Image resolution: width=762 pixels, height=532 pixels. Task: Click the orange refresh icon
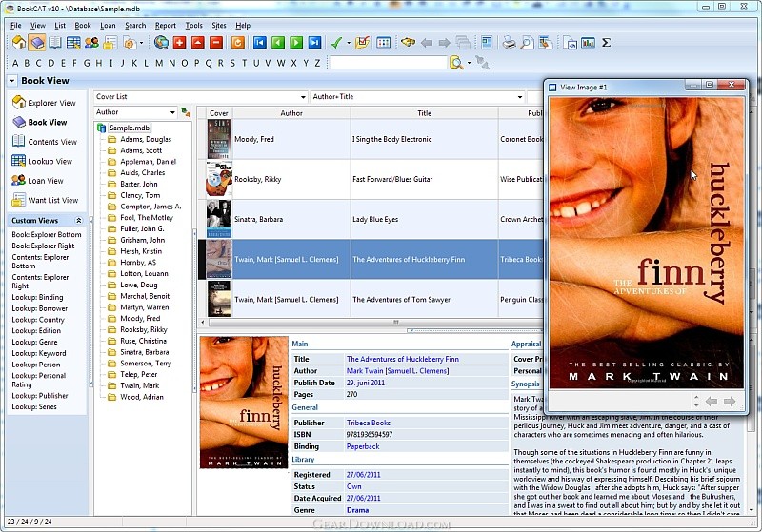coord(237,43)
